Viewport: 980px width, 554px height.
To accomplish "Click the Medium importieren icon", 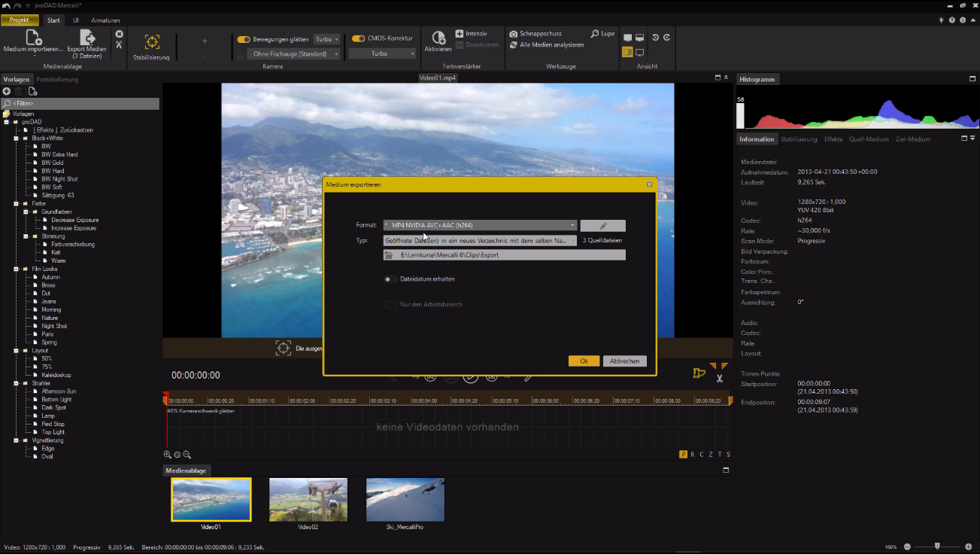I will point(33,38).
